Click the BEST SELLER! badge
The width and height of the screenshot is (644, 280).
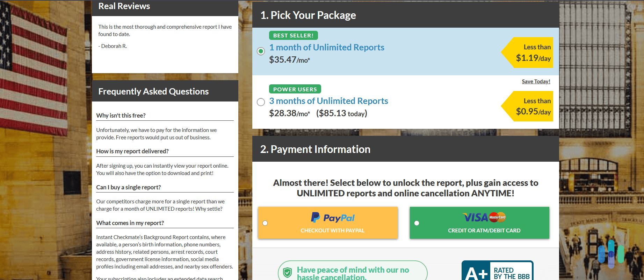(294, 35)
